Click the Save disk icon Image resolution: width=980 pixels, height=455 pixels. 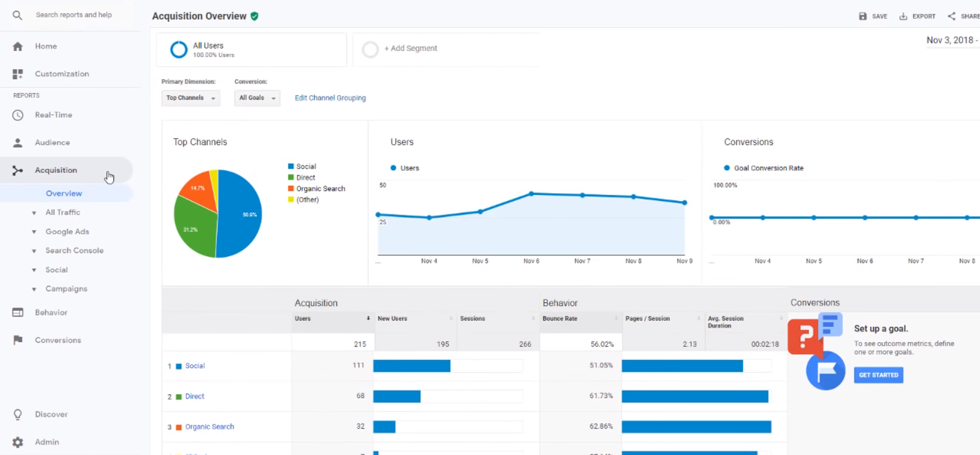863,17
